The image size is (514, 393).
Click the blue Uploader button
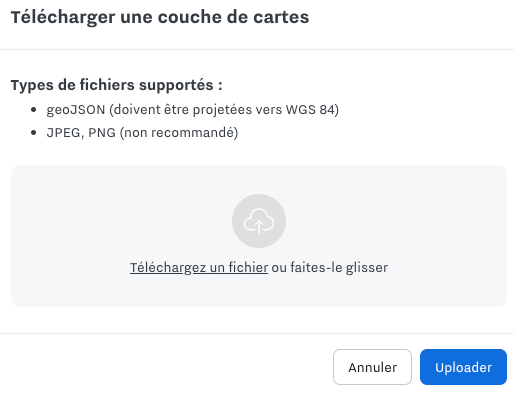click(463, 367)
